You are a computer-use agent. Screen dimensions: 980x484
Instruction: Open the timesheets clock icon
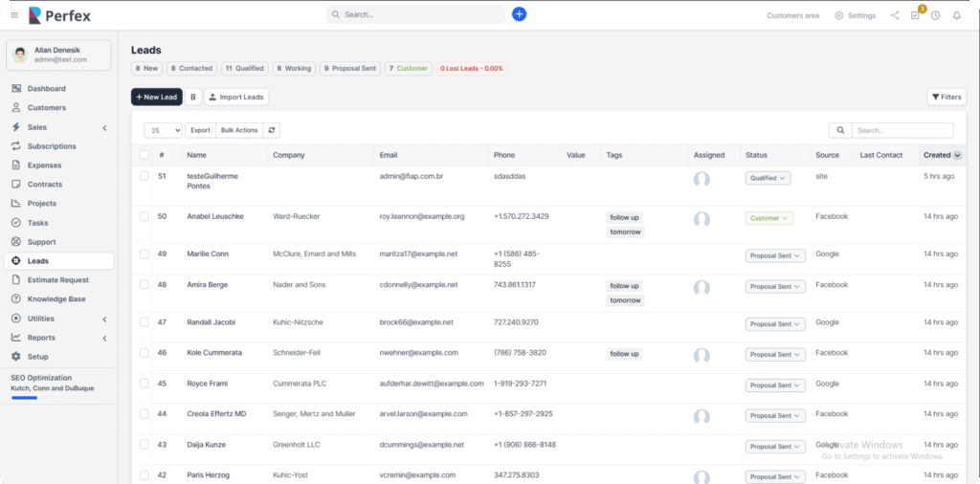click(x=935, y=15)
